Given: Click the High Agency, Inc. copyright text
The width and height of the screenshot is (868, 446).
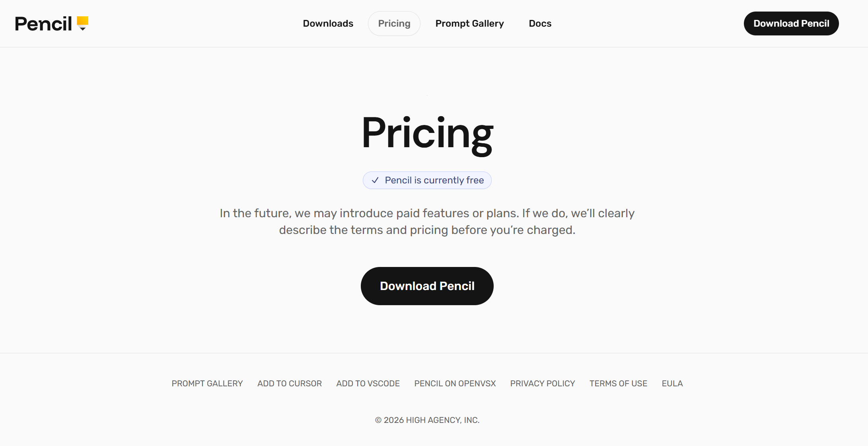Looking at the screenshot, I should point(427,420).
